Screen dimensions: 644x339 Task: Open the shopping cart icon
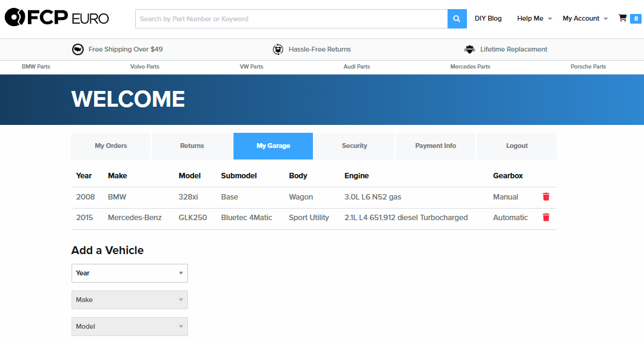click(x=622, y=18)
